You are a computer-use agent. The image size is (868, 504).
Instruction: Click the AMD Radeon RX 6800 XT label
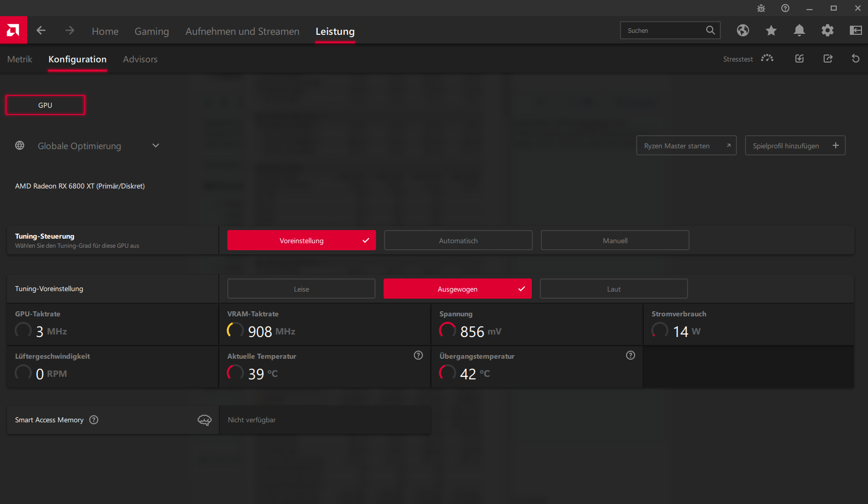pyautogui.click(x=80, y=186)
